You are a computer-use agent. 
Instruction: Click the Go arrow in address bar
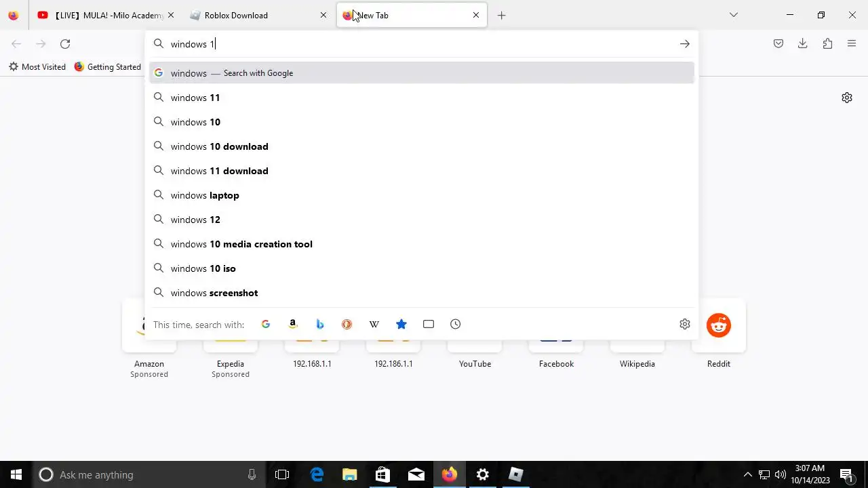685,44
